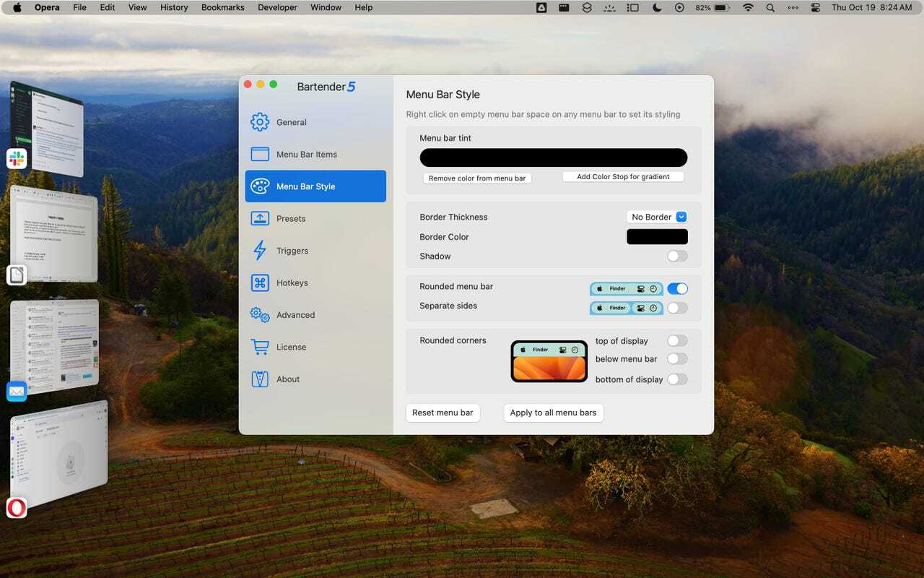This screenshot has height=578, width=924.
Task: Open the Apple menu logo
Action: point(17,7)
